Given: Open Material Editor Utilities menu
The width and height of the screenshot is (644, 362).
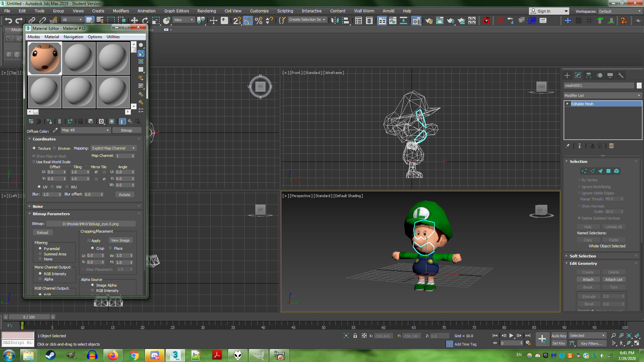Looking at the screenshot, I should (x=113, y=37).
